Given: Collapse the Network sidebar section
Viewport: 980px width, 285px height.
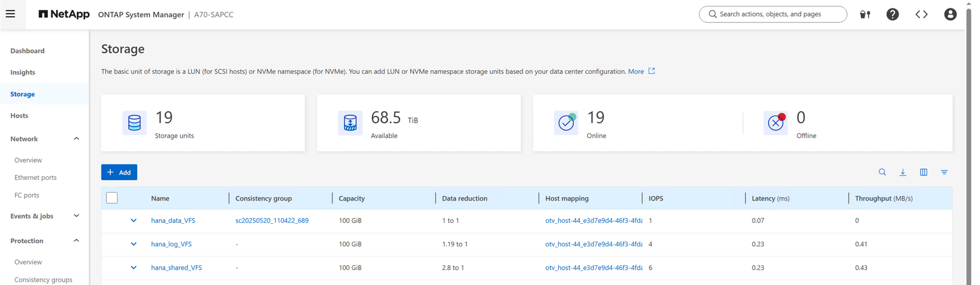Looking at the screenshot, I should pos(76,139).
